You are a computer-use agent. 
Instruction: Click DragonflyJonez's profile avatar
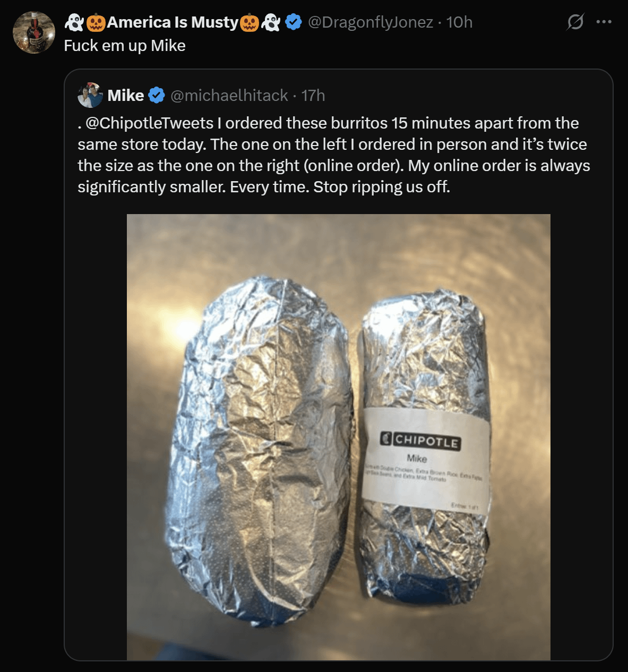(34, 32)
